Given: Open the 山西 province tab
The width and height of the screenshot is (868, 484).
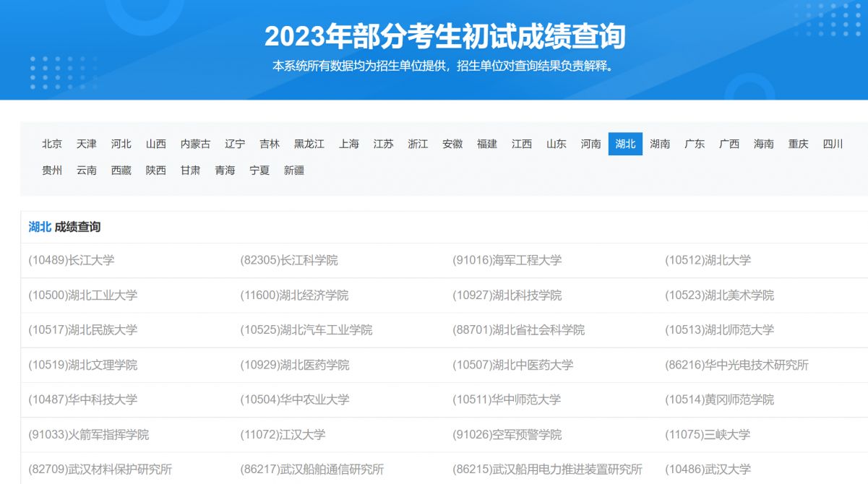Looking at the screenshot, I should tap(156, 144).
